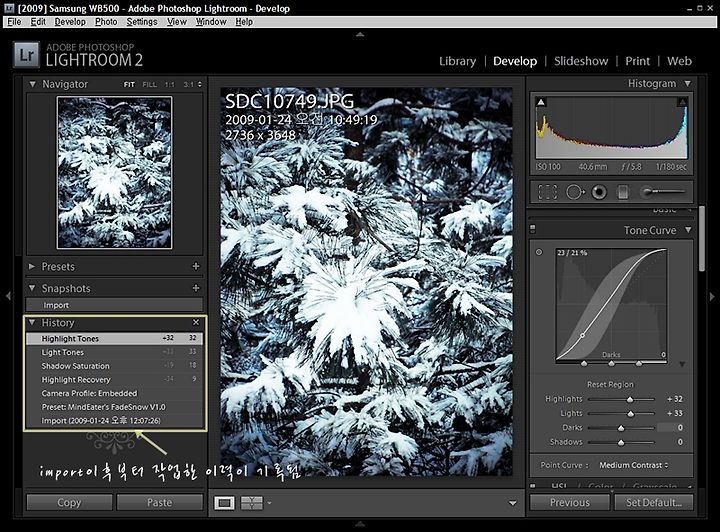Open the View menu
Screen dimensions: 720x532
pyautogui.click(x=177, y=22)
